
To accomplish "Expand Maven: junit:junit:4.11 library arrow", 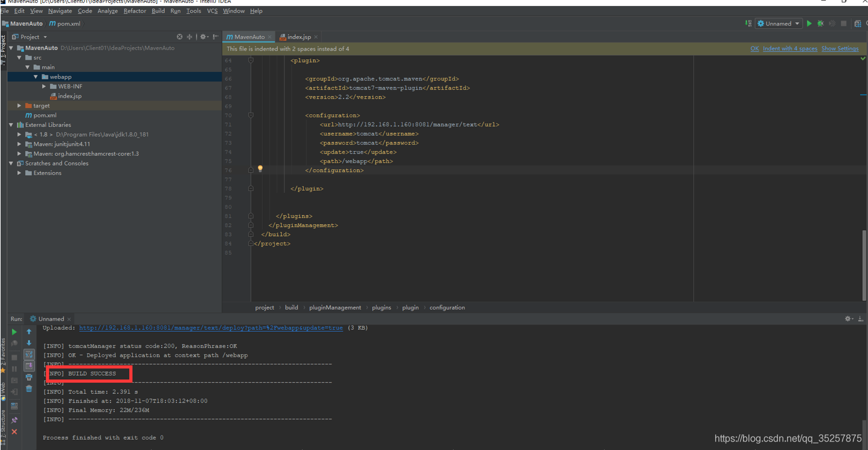I will click(19, 144).
